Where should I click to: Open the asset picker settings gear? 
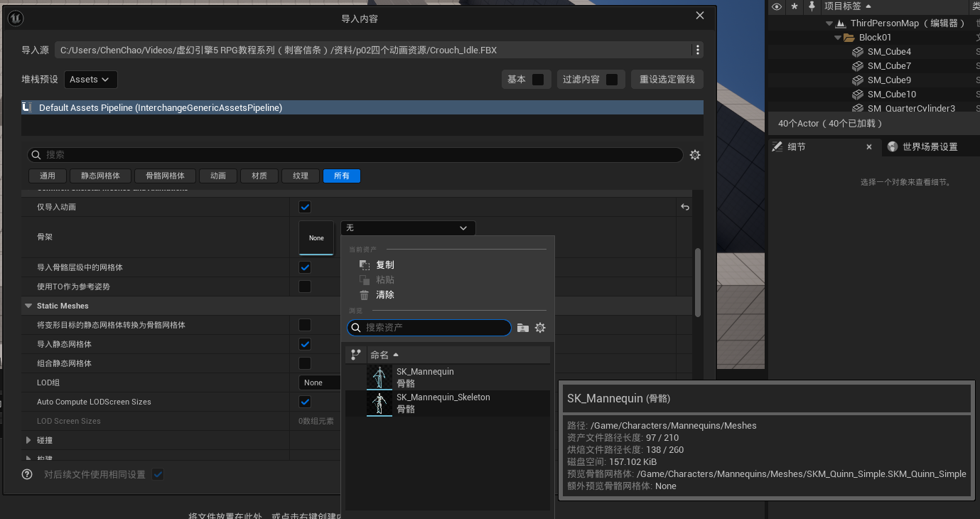[540, 328]
